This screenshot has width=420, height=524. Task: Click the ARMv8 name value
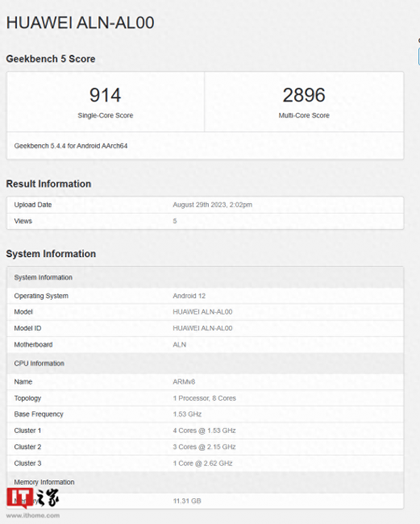(184, 381)
